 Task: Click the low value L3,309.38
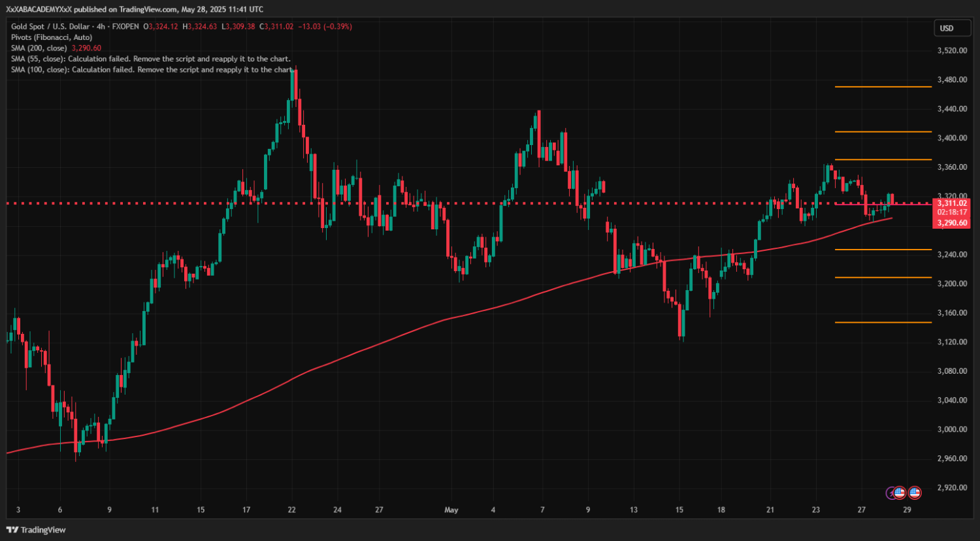pos(238,27)
